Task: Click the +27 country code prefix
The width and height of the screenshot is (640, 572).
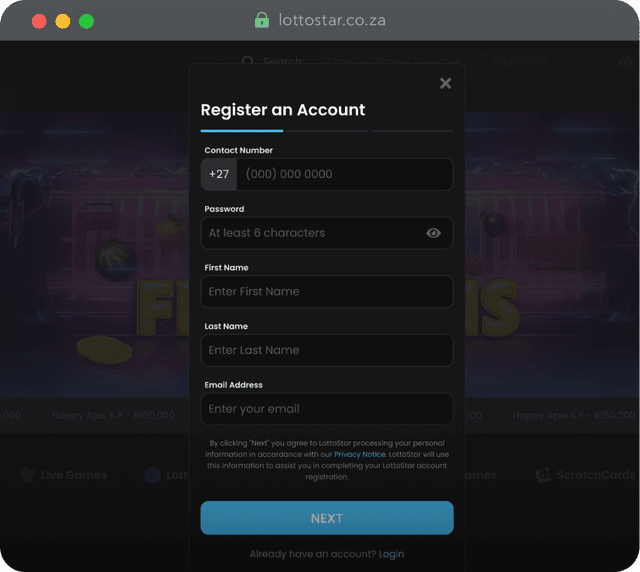Action: 219,174
